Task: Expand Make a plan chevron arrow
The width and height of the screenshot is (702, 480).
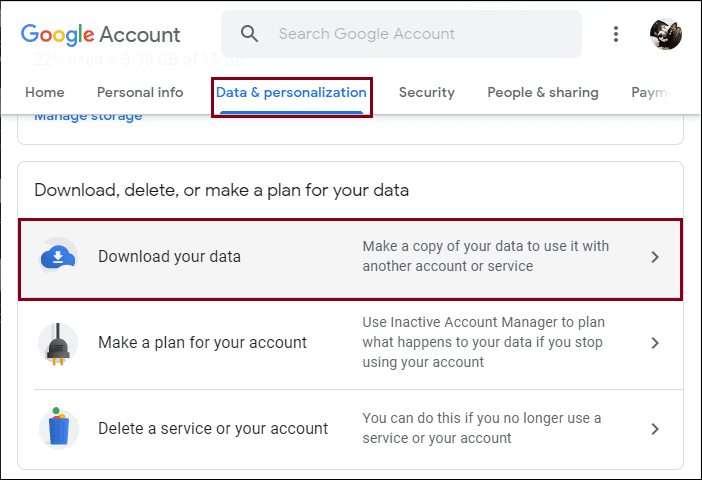Action: click(655, 343)
